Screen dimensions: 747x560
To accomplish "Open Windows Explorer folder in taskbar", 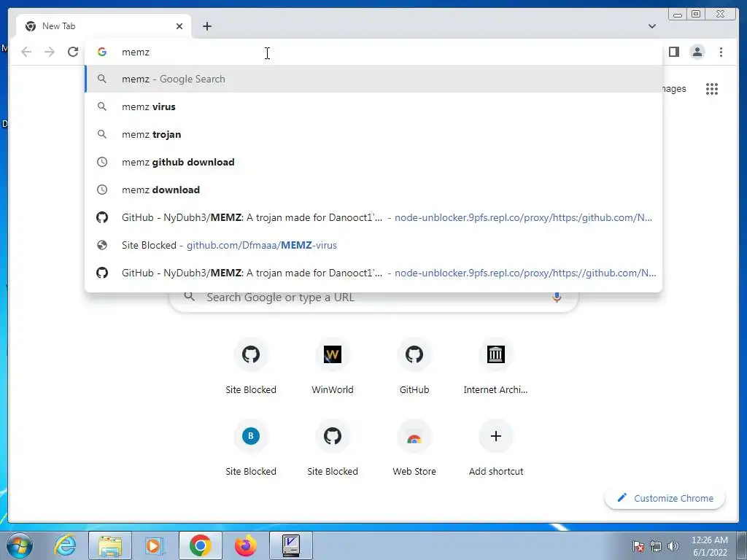I will pyautogui.click(x=110, y=545).
